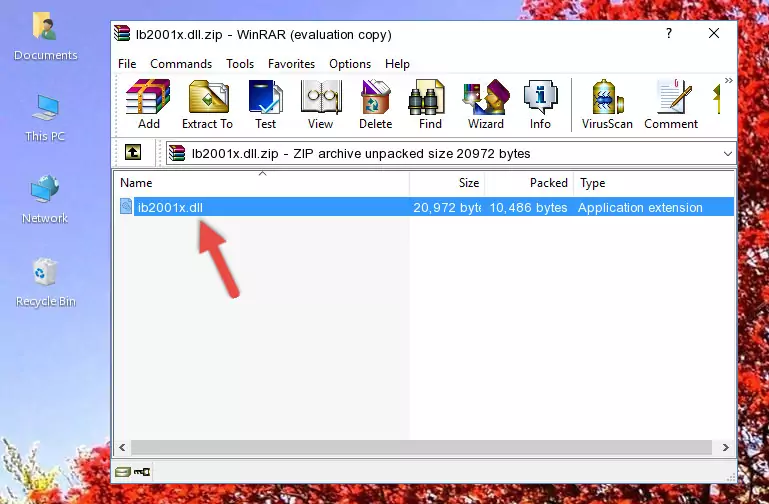Viewport: 769px width, 504px height.
Task: Expand the toolbar overflow chevron
Action: (x=729, y=81)
